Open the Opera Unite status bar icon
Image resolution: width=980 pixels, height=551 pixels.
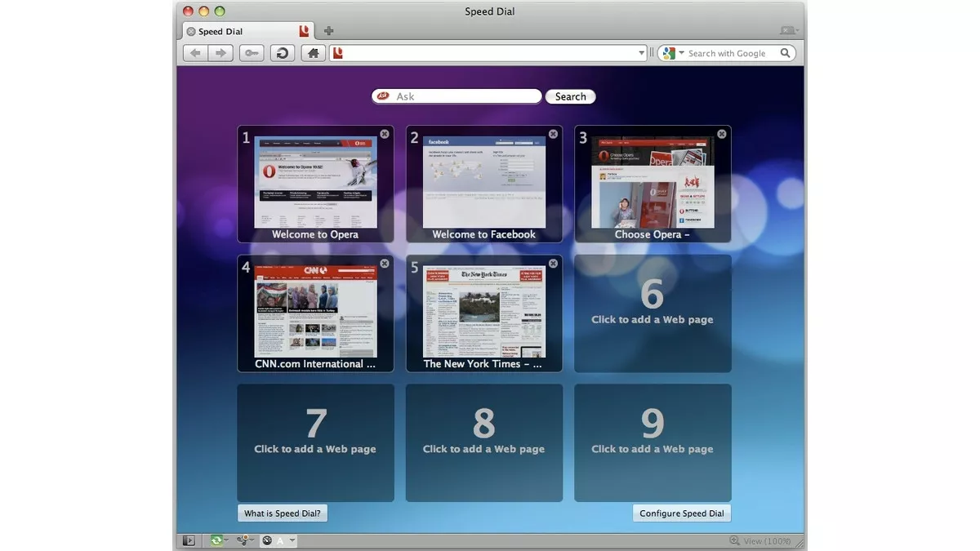243,540
